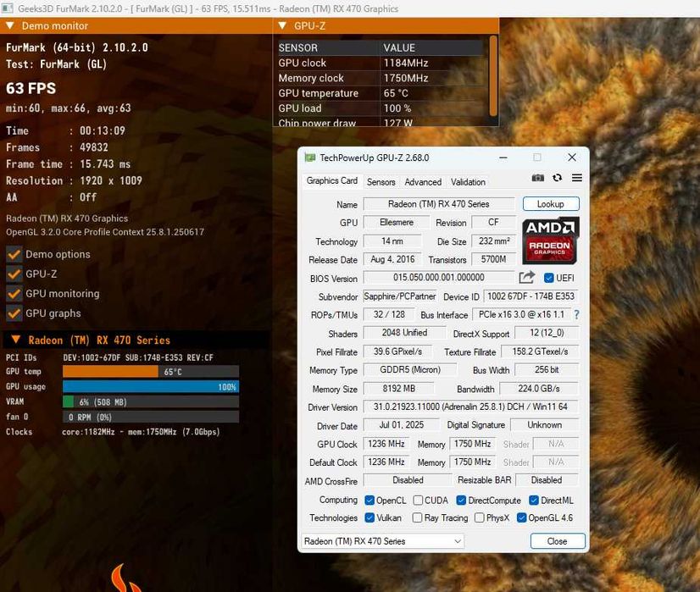The width and height of the screenshot is (700, 592).
Task: Click the GPU usage 100% bar
Action: (x=151, y=387)
